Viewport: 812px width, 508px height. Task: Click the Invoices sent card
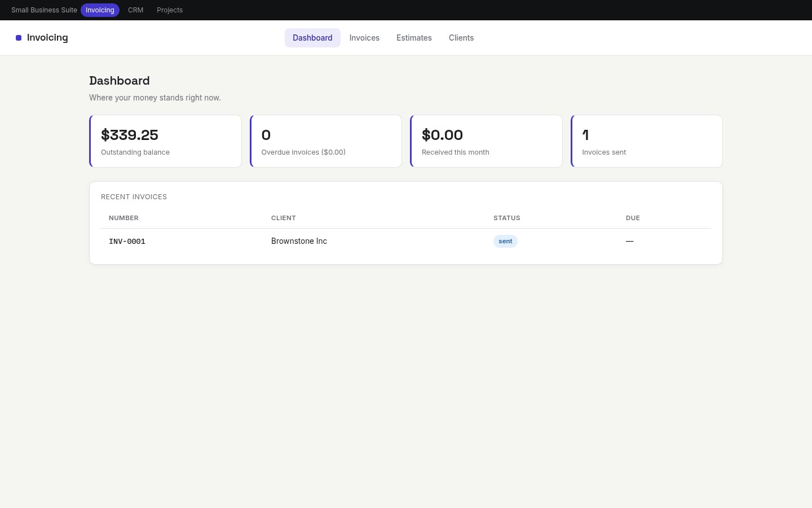click(647, 141)
